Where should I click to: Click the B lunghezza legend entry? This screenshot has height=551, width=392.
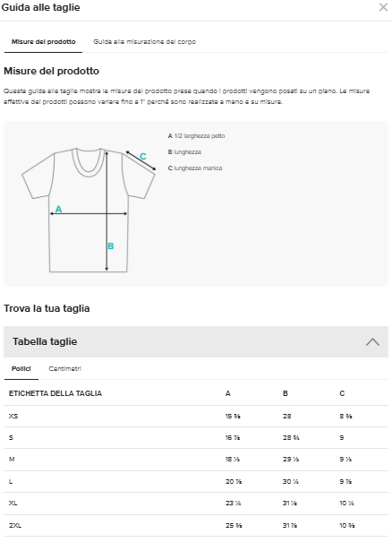coord(184,152)
